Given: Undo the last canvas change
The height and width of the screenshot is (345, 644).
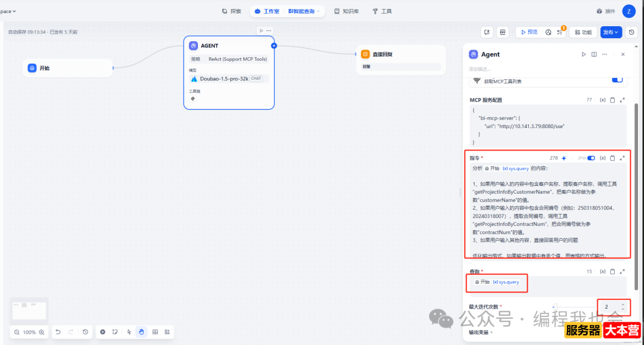Looking at the screenshot, I should [x=58, y=332].
